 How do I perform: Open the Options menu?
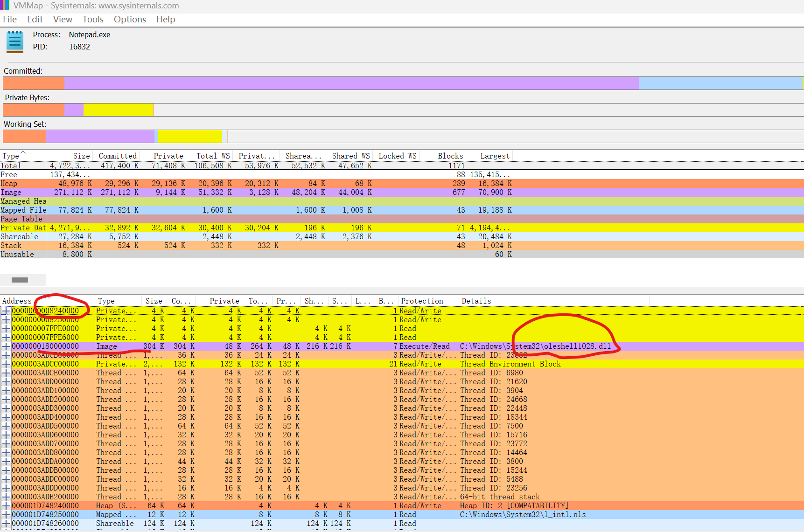click(130, 19)
